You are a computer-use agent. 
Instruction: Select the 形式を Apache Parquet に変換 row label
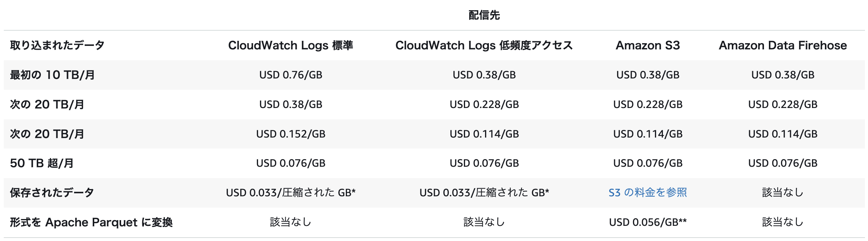coord(91,222)
